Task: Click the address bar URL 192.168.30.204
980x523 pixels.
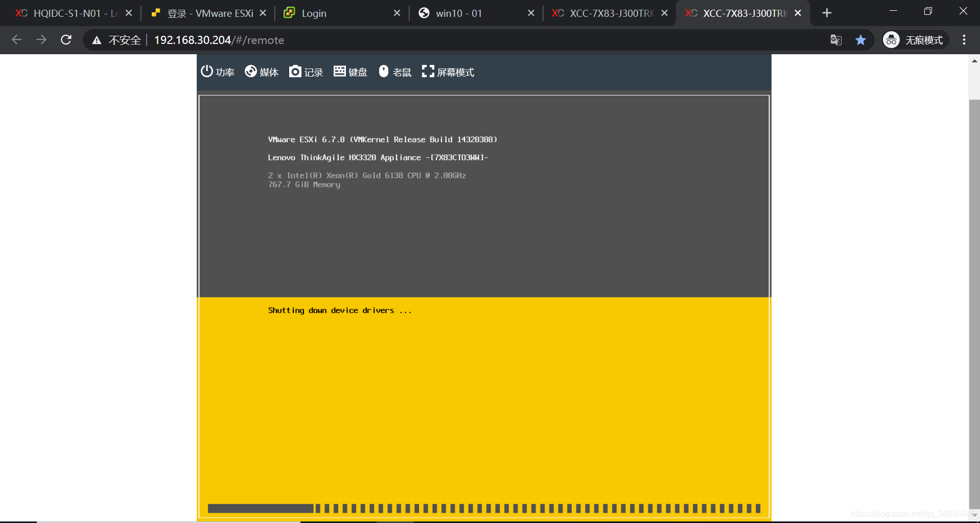Action: coord(219,40)
